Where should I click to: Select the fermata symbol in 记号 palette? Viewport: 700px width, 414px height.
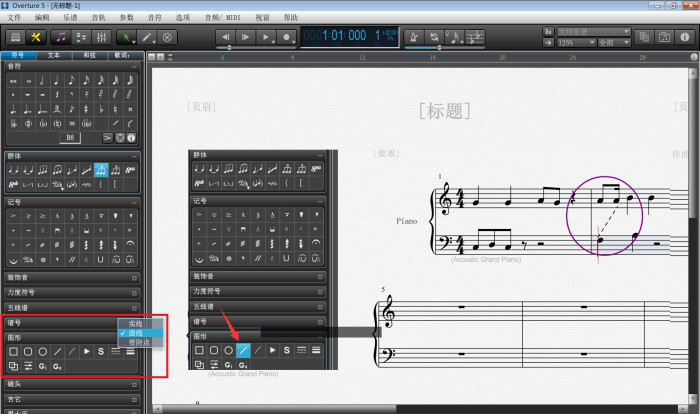[130, 244]
